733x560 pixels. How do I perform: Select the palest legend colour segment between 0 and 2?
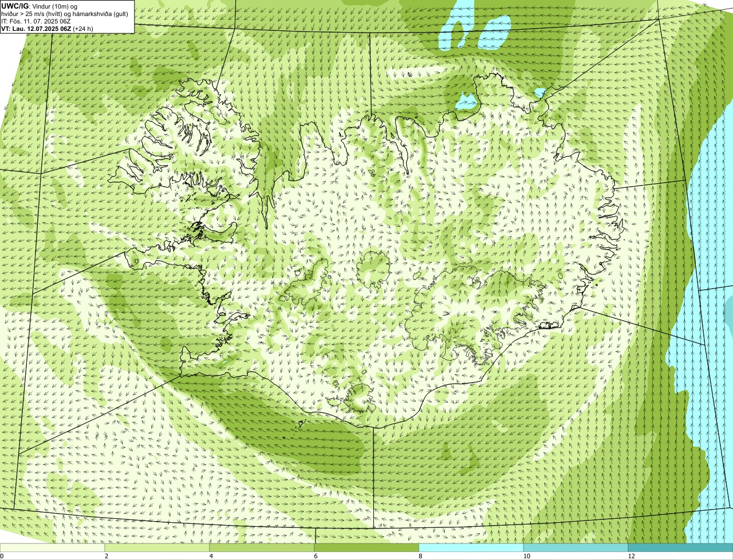tap(53, 547)
